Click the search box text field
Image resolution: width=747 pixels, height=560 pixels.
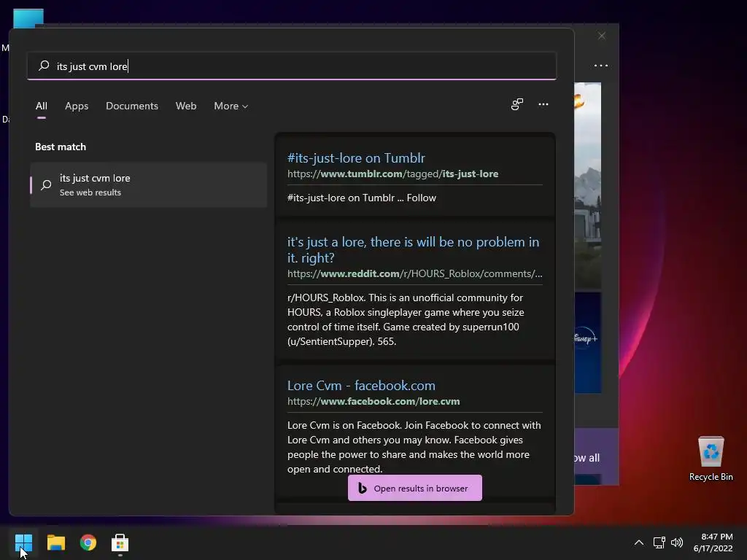(x=292, y=66)
